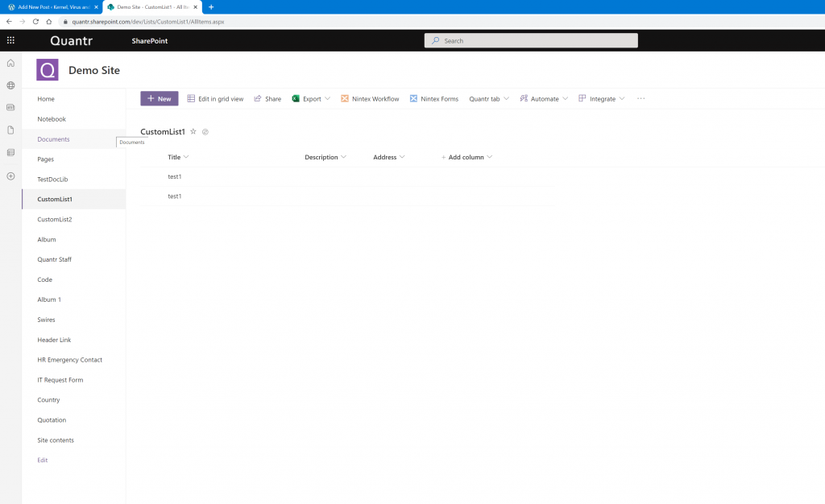Click the New button
The height and width of the screenshot is (504, 825).
pyautogui.click(x=160, y=99)
